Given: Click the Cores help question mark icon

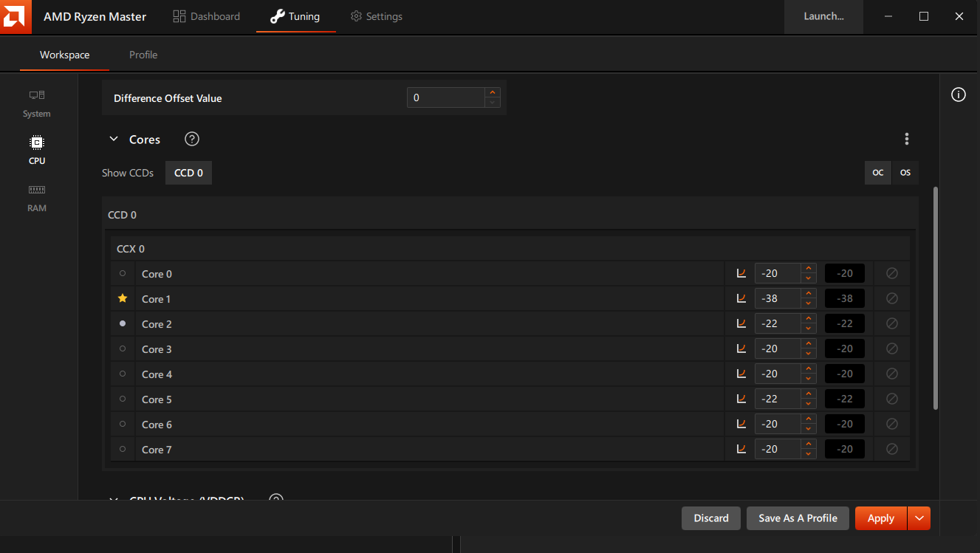Looking at the screenshot, I should point(192,139).
